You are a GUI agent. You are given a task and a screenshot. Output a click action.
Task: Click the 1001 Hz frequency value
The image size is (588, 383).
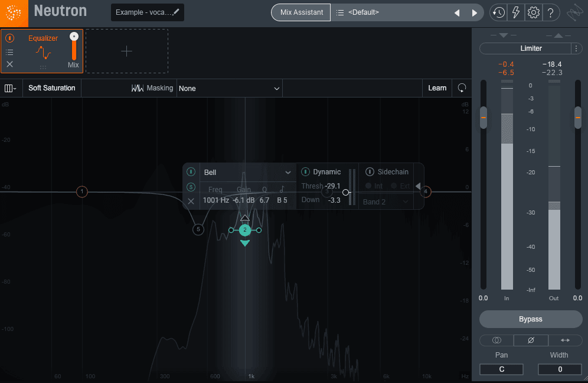pos(216,200)
